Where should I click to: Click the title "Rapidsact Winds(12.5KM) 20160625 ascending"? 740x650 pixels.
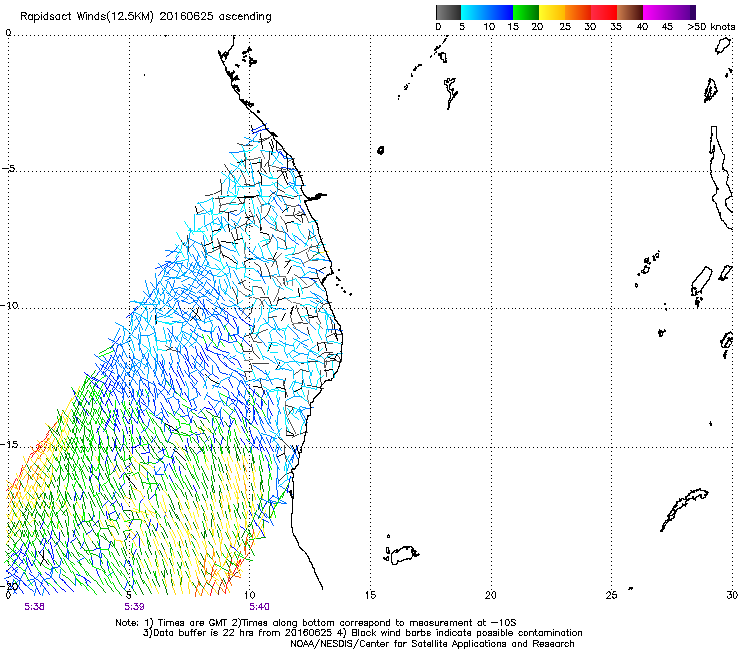pos(146,17)
